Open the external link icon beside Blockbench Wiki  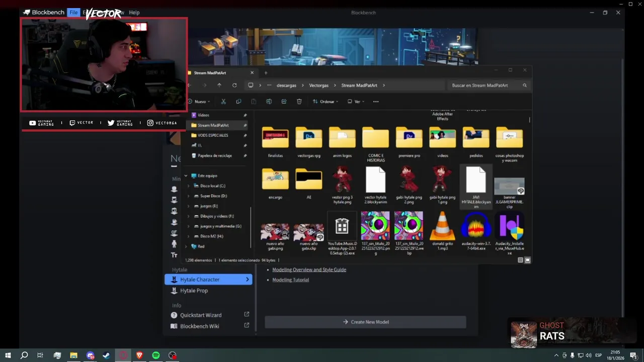coord(247,325)
